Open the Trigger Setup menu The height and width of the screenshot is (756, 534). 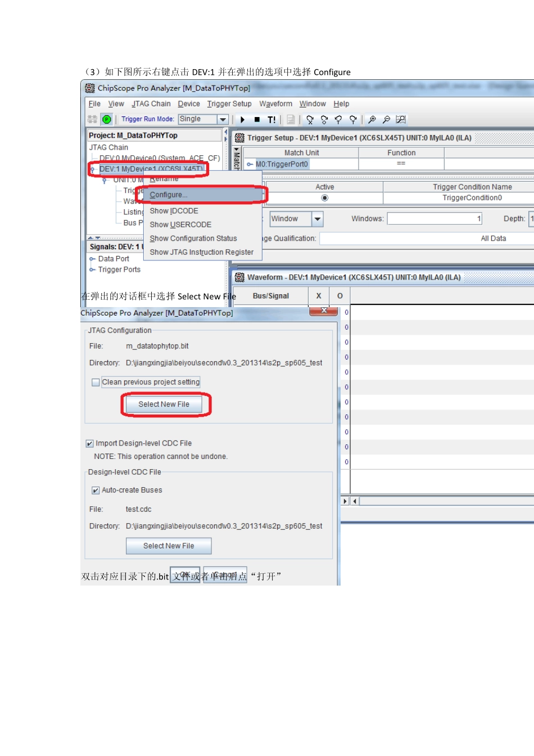[x=229, y=104]
